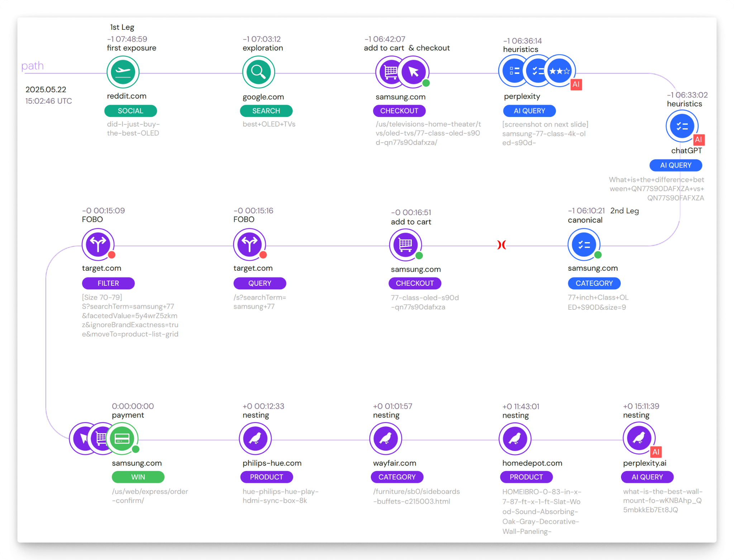Viewport: 734px width, 560px height.
Task: Open the FOBO fork icon above target.com FILTER
Action: click(x=98, y=245)
